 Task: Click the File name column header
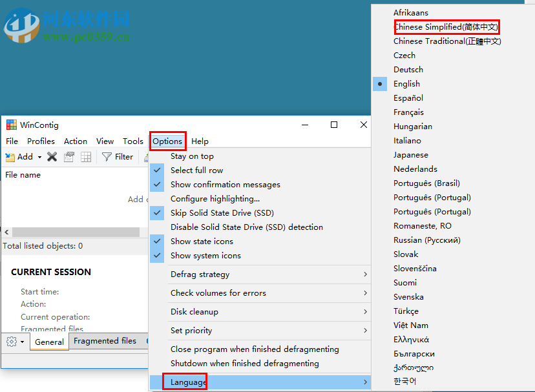tap(23, 174)
